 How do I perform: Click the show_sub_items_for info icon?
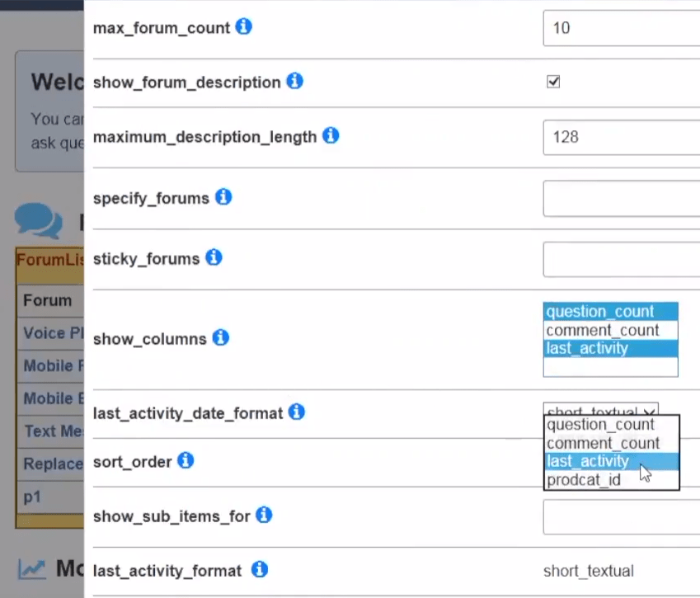tap(263, 515)
